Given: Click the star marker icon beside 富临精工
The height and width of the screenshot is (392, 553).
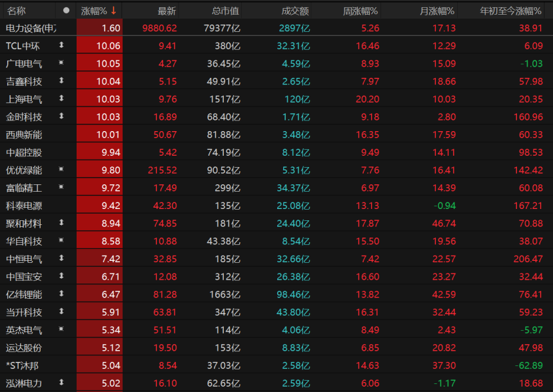Looking at the screenshot, I should 61,187.
